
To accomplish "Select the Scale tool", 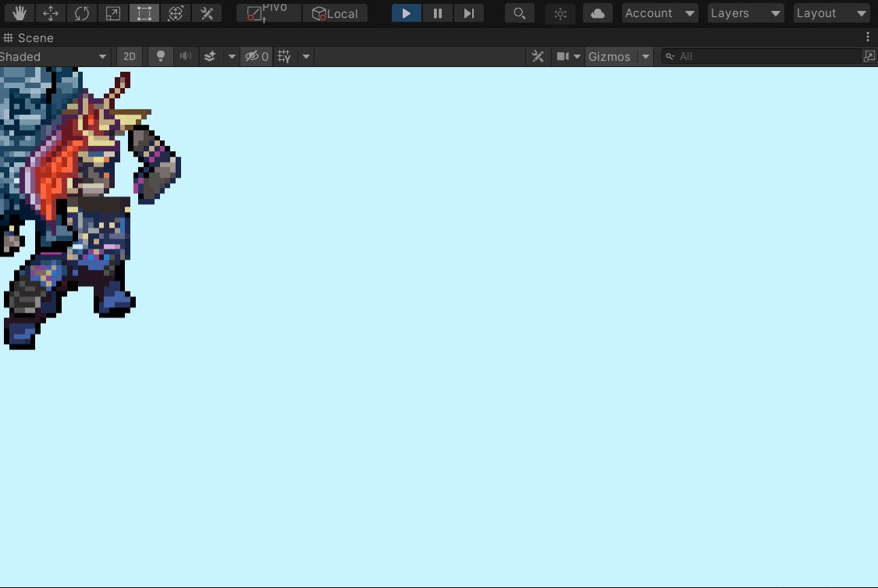I will tap(113, 13).
